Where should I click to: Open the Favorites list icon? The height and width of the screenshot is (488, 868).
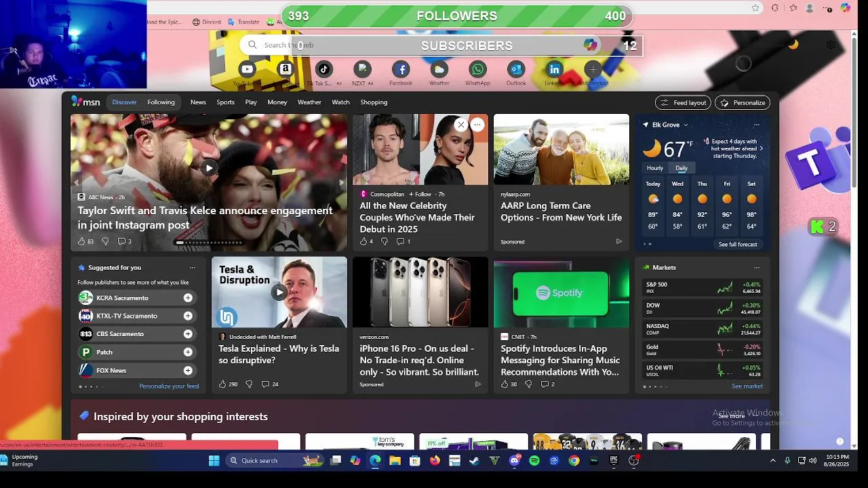coord(793,8)
